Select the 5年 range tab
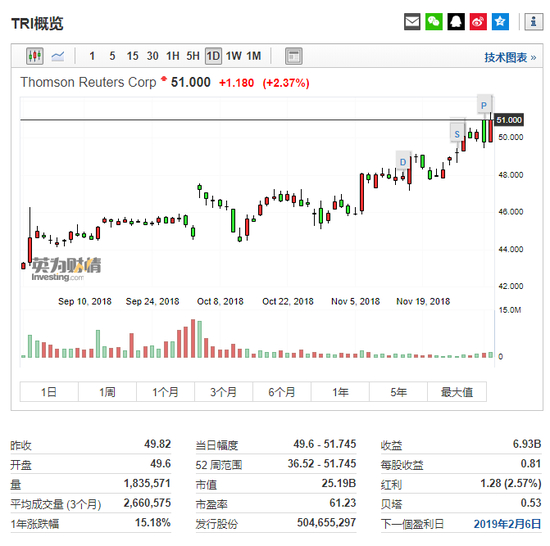The height and width of the screenshot is (546, 550). point(398,392)
